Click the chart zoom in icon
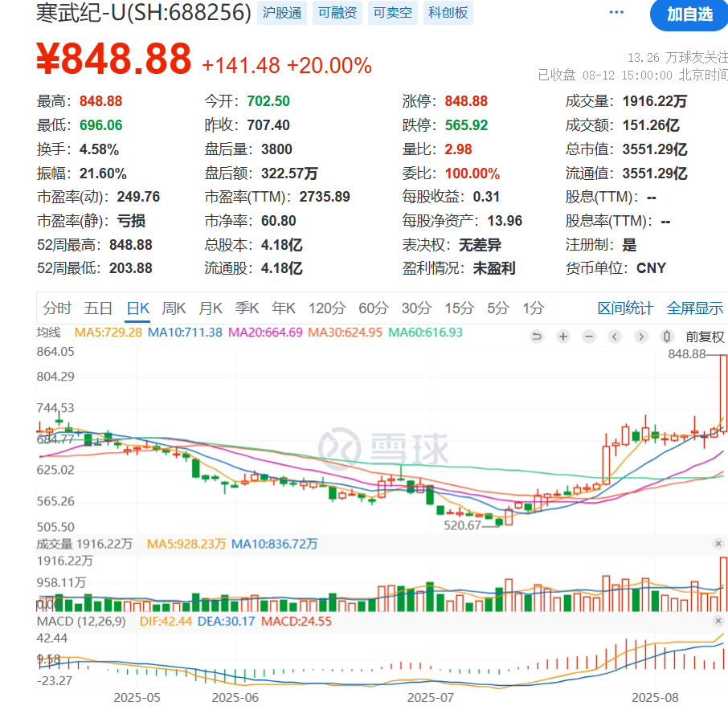Image resolution: width=728 pixels, height=710 pixels. tap(562, 336)
